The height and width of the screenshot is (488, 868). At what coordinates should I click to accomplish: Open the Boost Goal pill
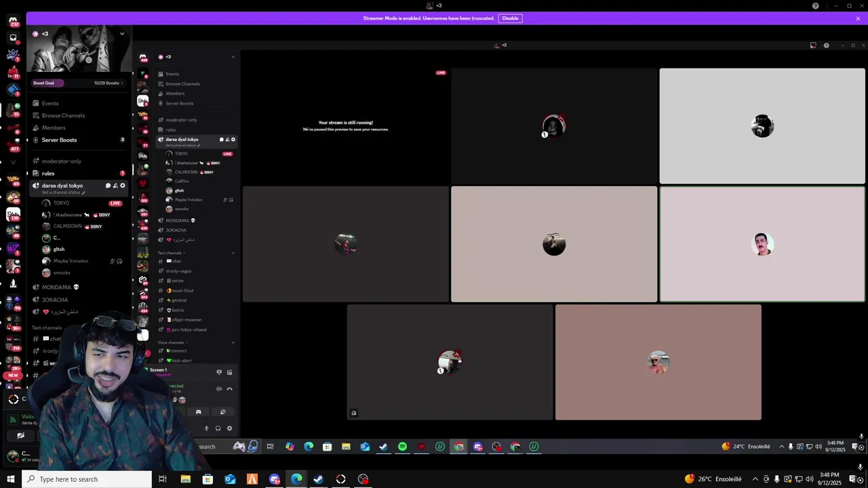pos(47,83)
